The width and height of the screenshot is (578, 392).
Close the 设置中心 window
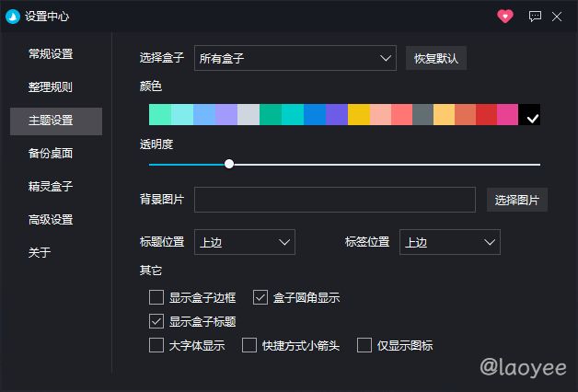[557, 16]
